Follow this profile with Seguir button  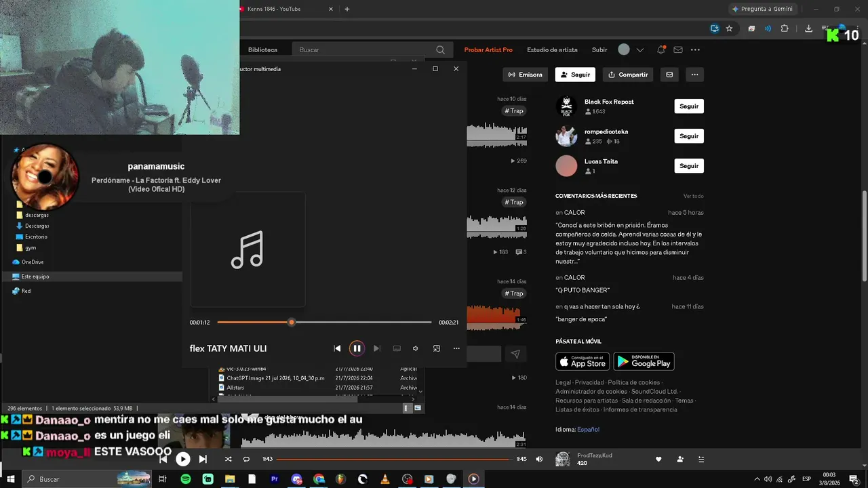point(575,75)
